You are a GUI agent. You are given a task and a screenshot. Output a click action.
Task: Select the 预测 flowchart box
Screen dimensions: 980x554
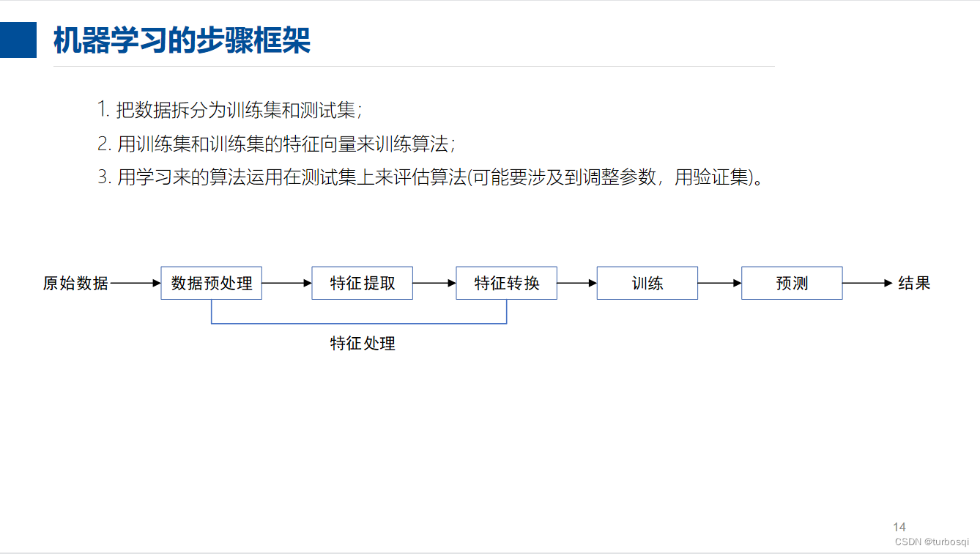(x=792, y=283)
